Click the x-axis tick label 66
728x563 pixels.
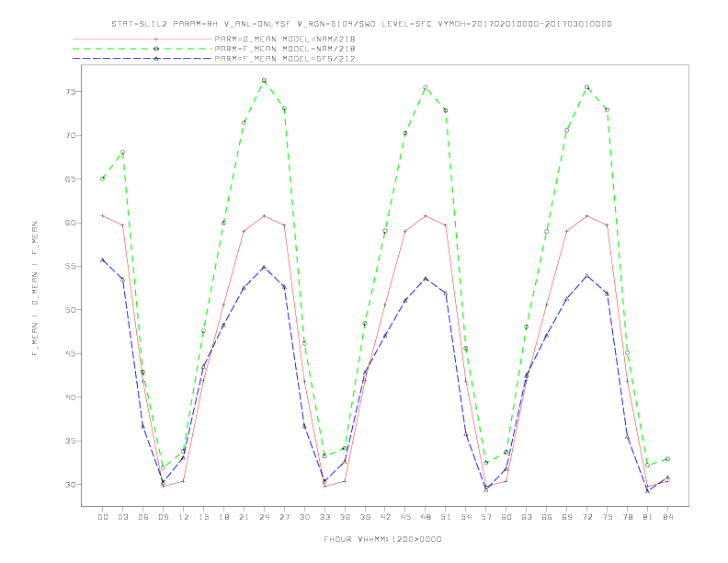(547, 517)
